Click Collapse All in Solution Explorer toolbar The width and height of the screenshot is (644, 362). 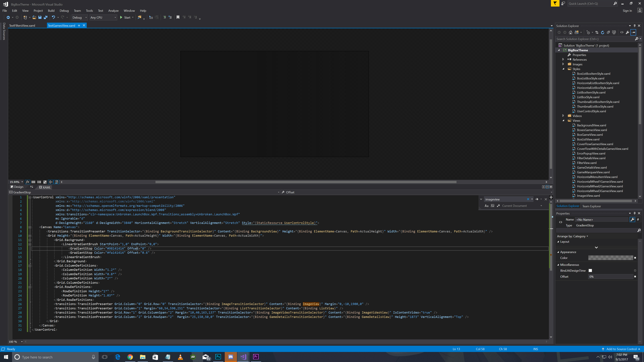click(608, 33)
